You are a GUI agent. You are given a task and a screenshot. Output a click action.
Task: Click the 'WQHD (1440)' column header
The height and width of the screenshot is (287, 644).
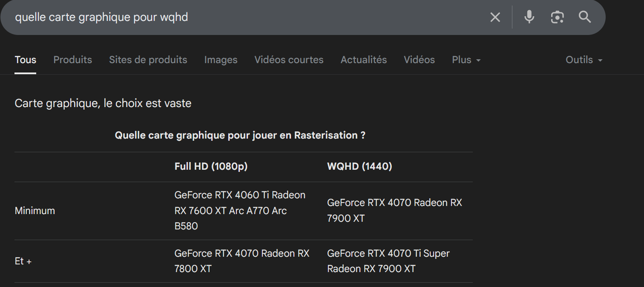[359, 166]
